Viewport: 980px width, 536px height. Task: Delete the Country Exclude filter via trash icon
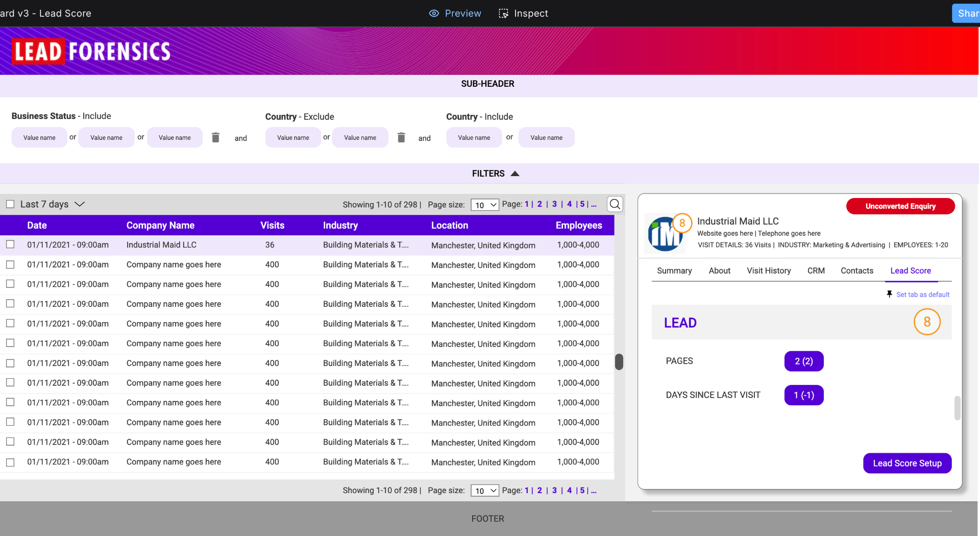401,137
